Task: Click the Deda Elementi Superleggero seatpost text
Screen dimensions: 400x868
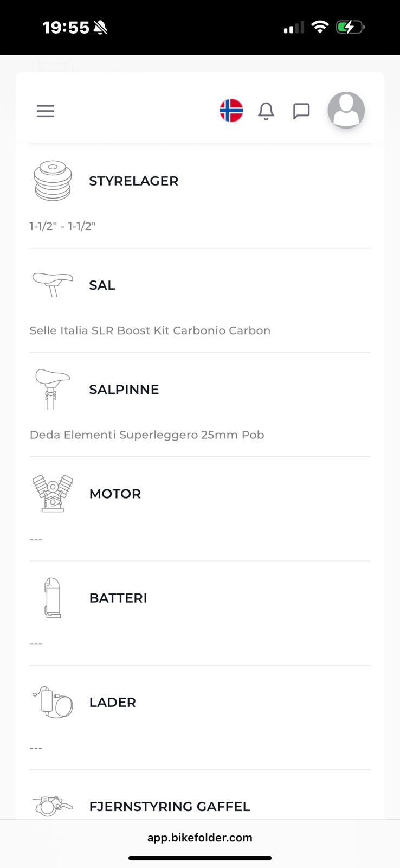Action: [x=147, y=435]
